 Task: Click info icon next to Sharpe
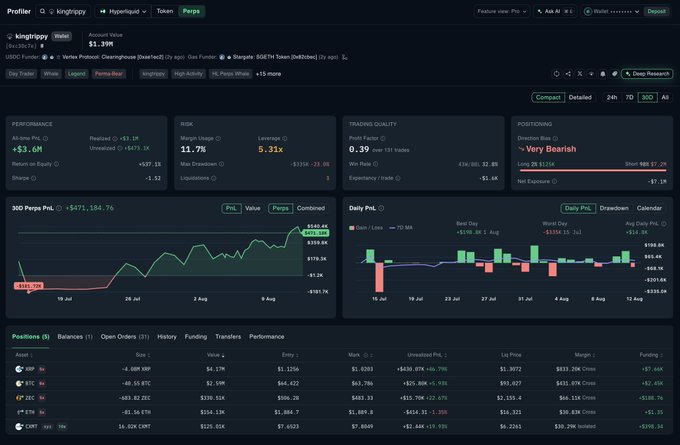[x=33, y=178]
